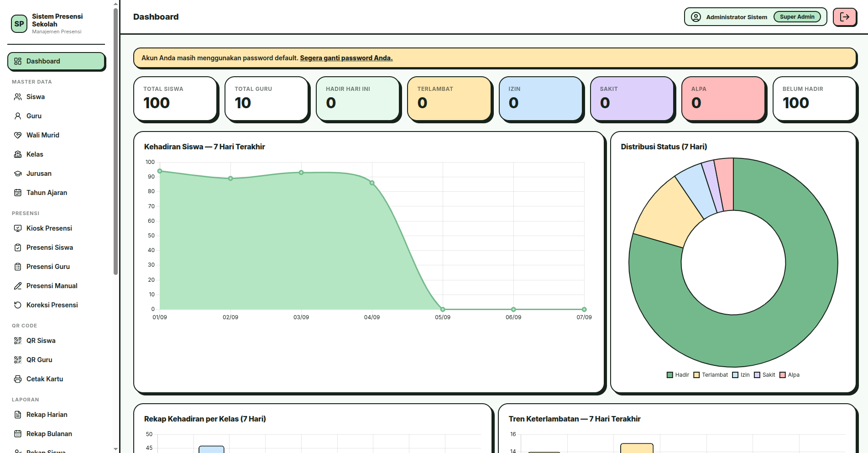This screenshot has height=453, width=868.
Task: Click the 'Rekap Kehadiran per Kelas (7 Hari)' heading
Action: click(205, 419)
